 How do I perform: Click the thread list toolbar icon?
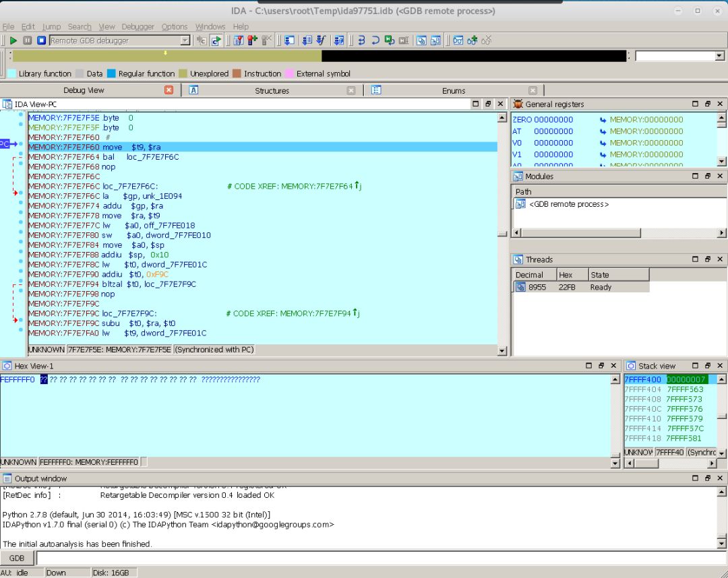click(307, 40)
